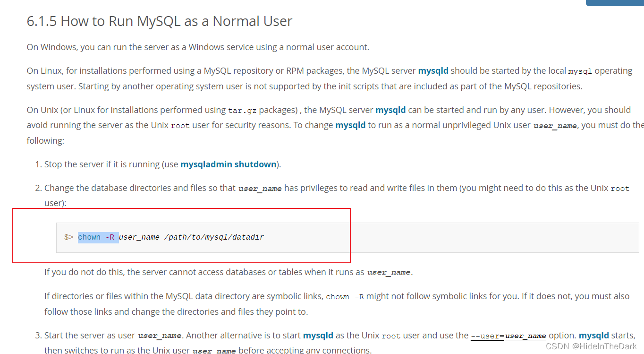Click the heading "6.1.5 How to Run MySQL as a Normal User"
This screenshot has height=354, width=644.
(160, 21)
